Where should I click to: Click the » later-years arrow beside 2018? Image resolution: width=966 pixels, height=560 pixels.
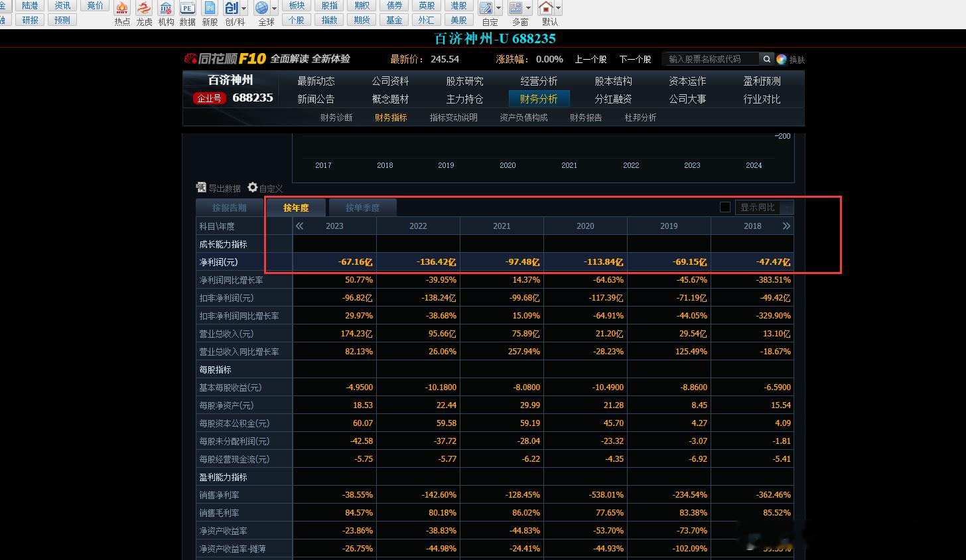click(x=786, y=226)
